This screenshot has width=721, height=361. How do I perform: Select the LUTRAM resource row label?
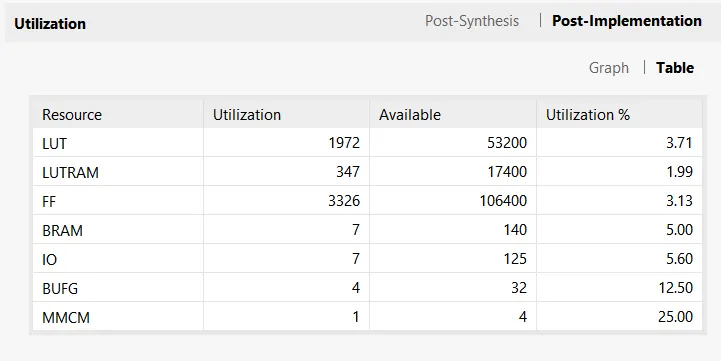coord(70,172)
